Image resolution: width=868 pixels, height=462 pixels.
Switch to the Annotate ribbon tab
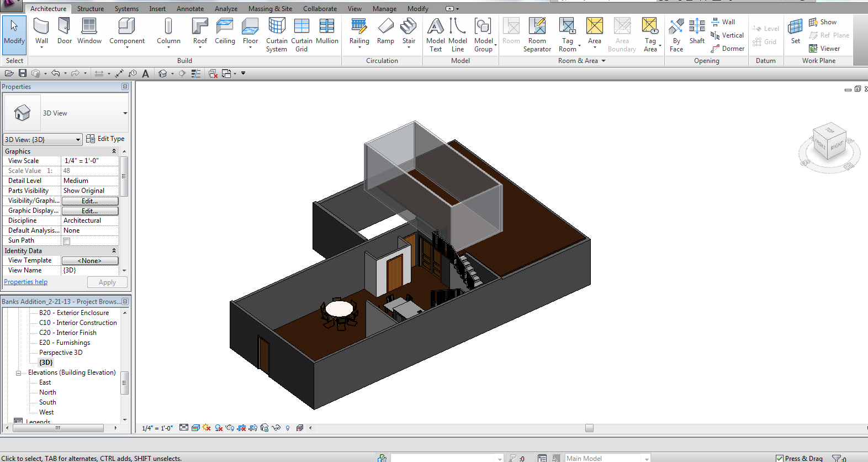(x=190, y=9)
